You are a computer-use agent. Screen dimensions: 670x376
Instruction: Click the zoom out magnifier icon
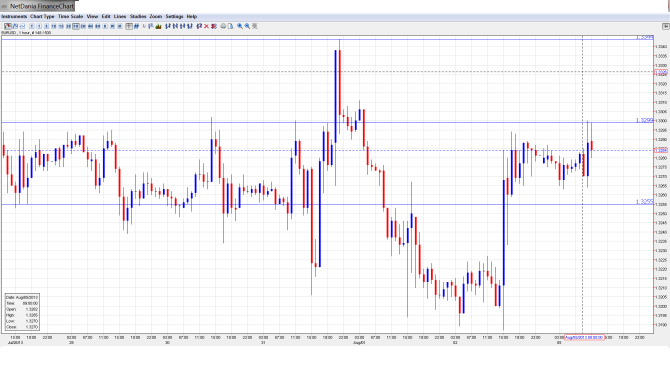[247, 26]
